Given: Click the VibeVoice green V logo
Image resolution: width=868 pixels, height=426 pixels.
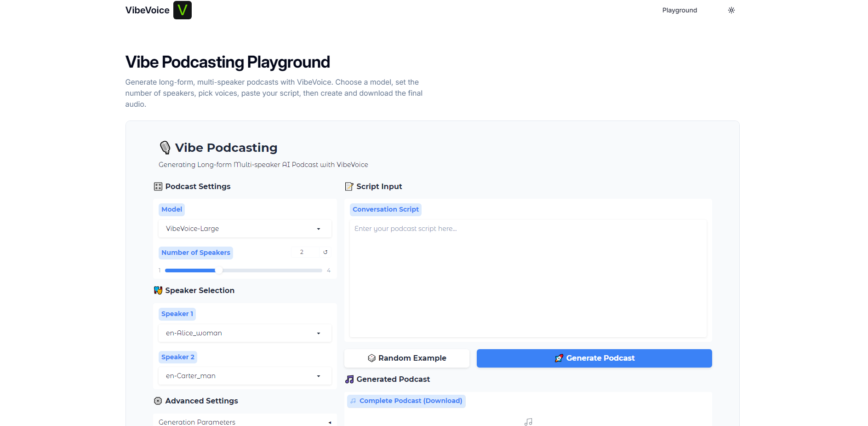Looking at the screenshot, I should (182, 10).
